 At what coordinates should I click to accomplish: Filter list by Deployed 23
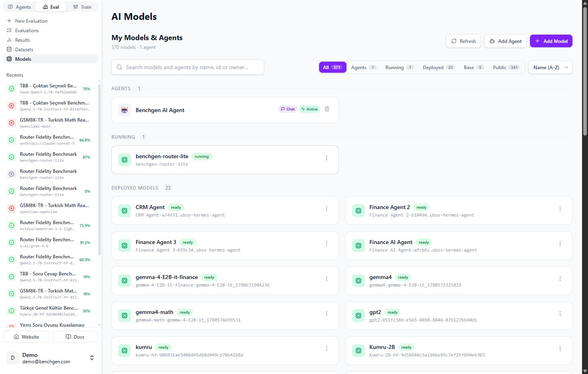tap(439, 67)
